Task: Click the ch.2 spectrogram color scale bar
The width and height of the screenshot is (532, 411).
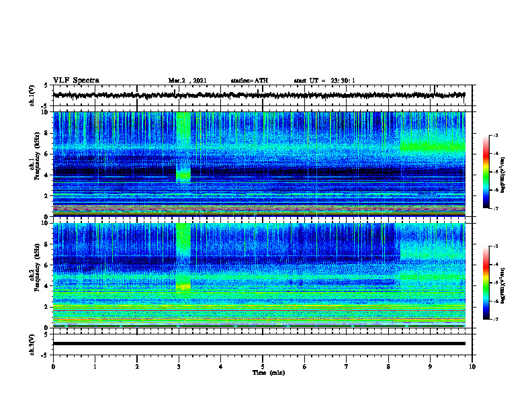Action: coord(486,283)
